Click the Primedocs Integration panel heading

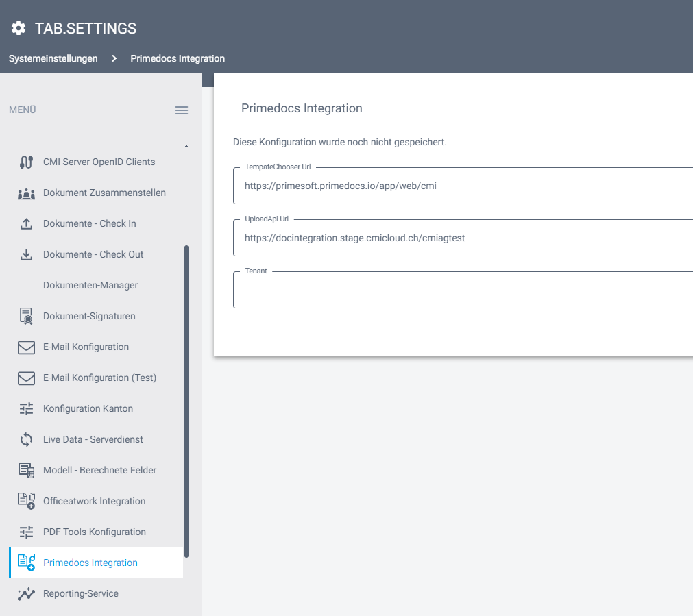click(302, 108)
